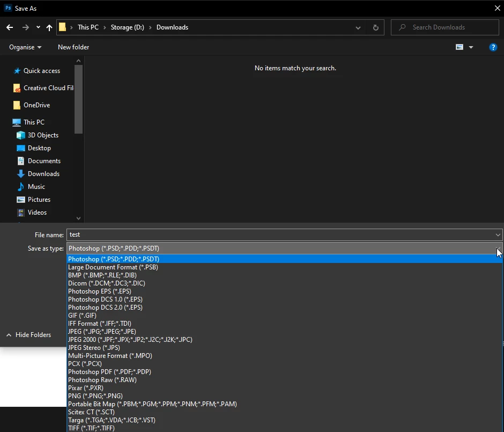Screen dimensions: 504x432
Task: Click the navigation pane scroll down arrow
Action: [78, 218]
